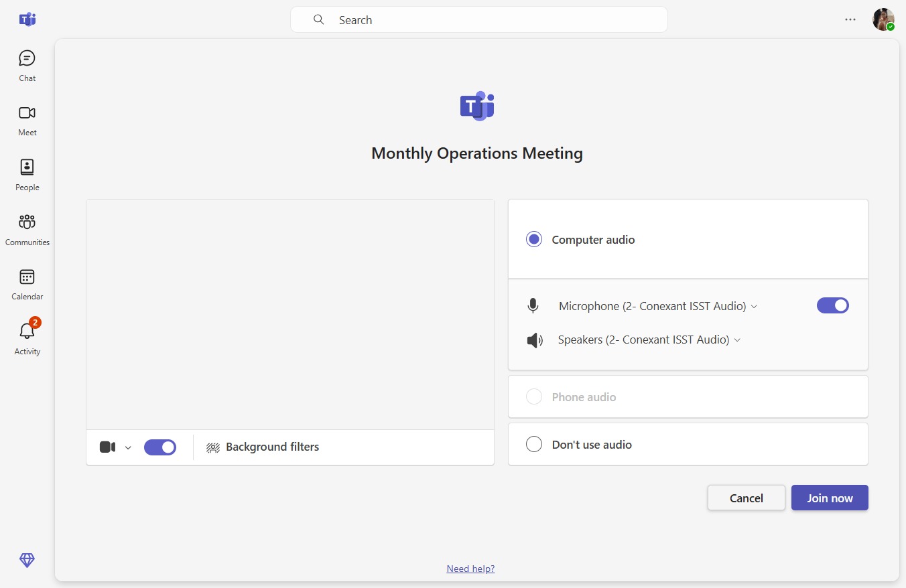Click the search magnifier icon
Viewport: 906px width, 588px height.
click(319, 19)
